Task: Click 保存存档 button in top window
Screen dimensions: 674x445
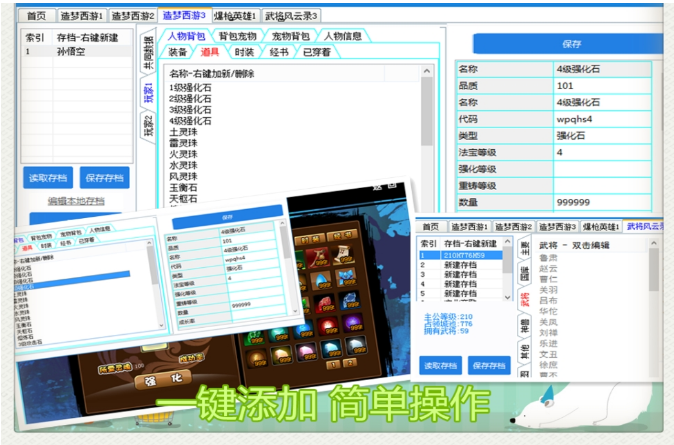Action: click(104, 178)
